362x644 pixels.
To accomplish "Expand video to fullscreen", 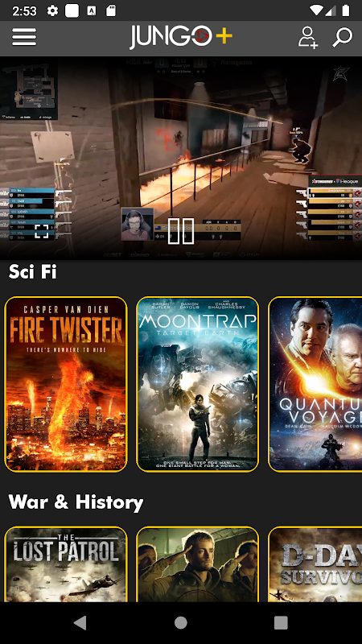I will tap(41, 231).
